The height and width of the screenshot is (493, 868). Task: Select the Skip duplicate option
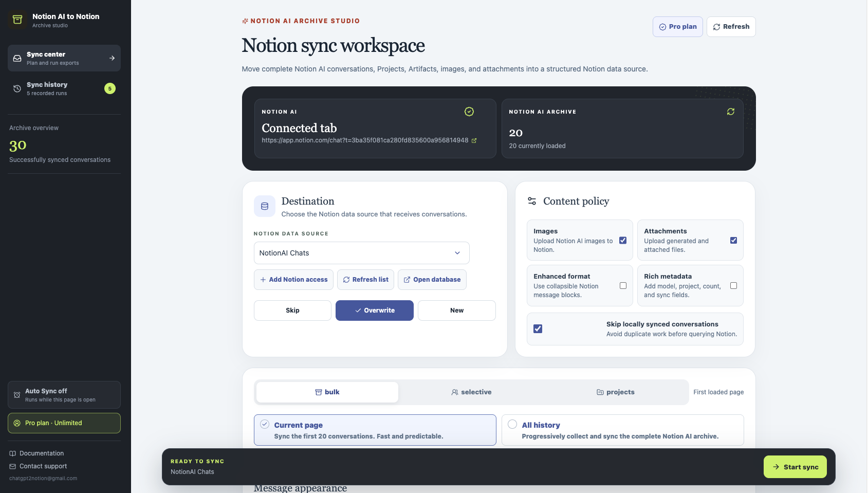(x=292, y=311)
